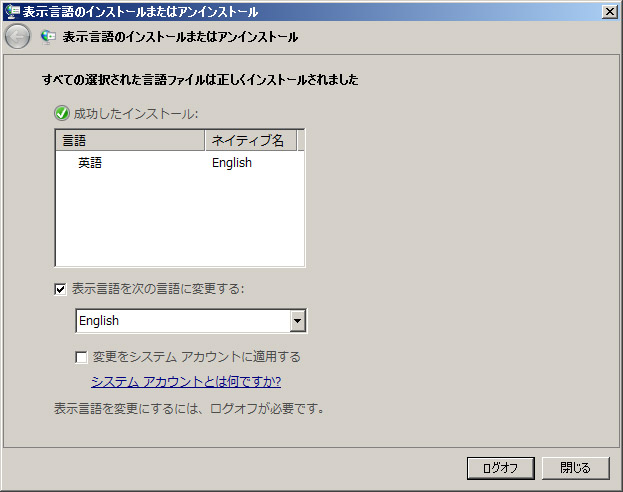Click the green success checkmark icon

point(62,113)
